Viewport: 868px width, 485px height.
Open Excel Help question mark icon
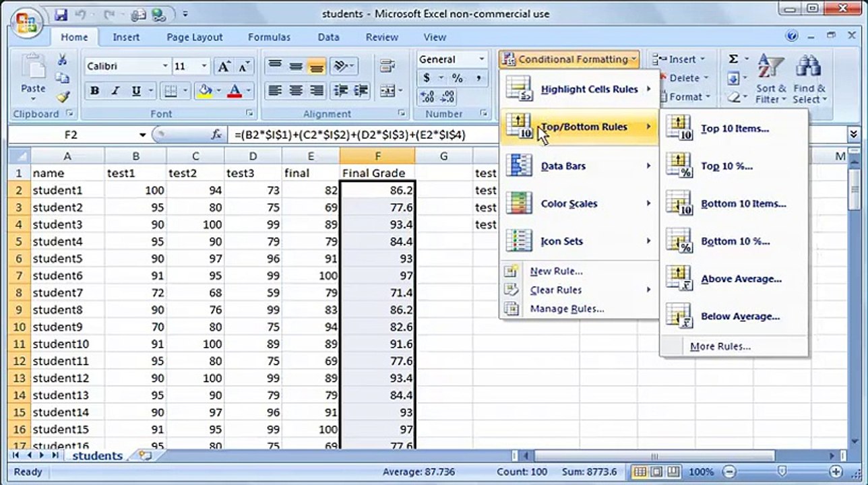click(793, 36)
